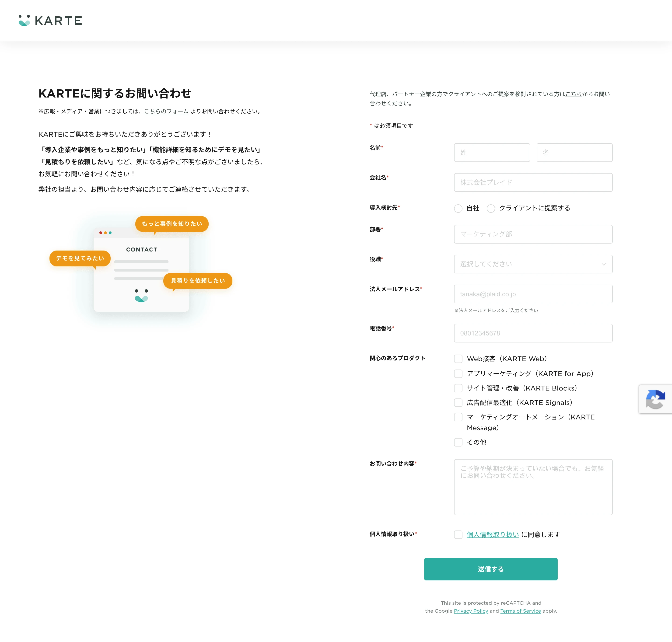This screenshot has width=672, height=642.
Task: Open the reCAPTCHA badge
Action: pos(656,399)
